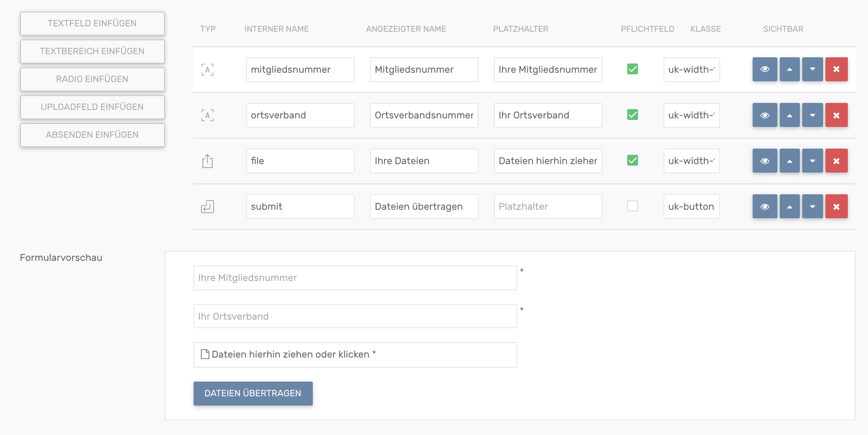This screenshot has height=435, width=868.
Task: Toggle the eye icon for the submit row
Action: click(x=765, y=206)
